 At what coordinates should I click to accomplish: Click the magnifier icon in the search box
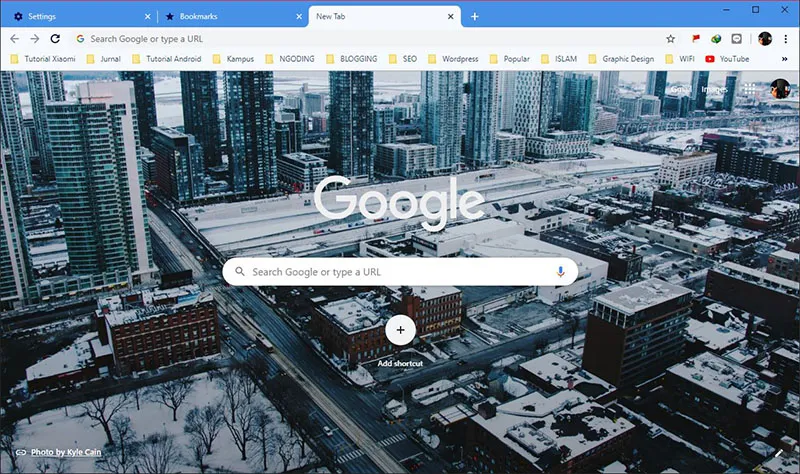tap(239, 271)
